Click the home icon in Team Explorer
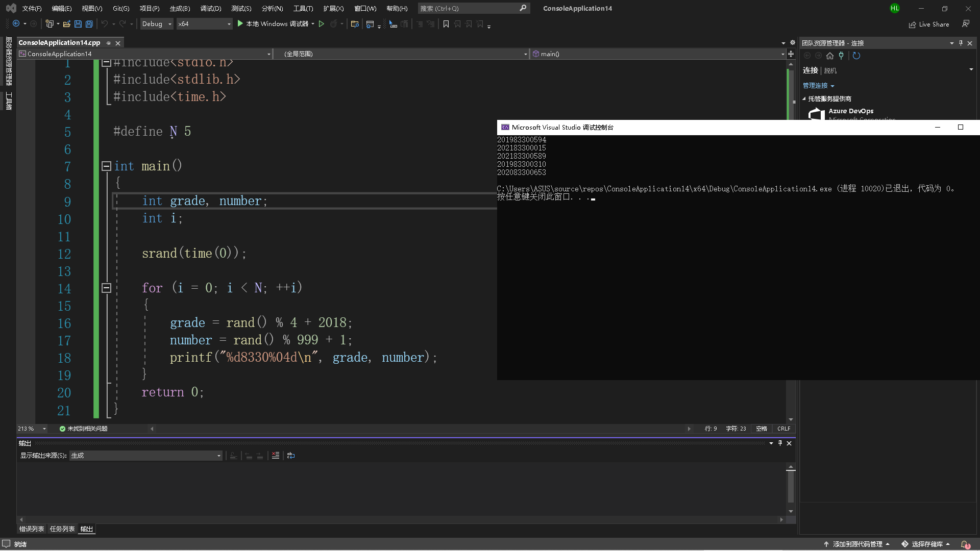 point(830,56)
